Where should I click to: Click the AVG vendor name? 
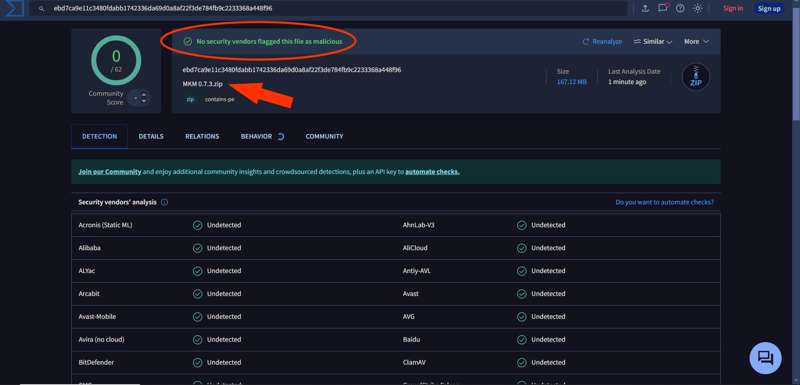tap(408, 317)
